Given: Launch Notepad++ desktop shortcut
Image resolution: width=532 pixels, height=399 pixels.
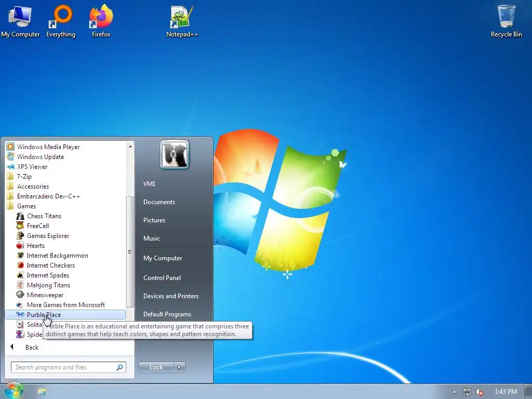Looking at the screenshot, I should [182, 20].
